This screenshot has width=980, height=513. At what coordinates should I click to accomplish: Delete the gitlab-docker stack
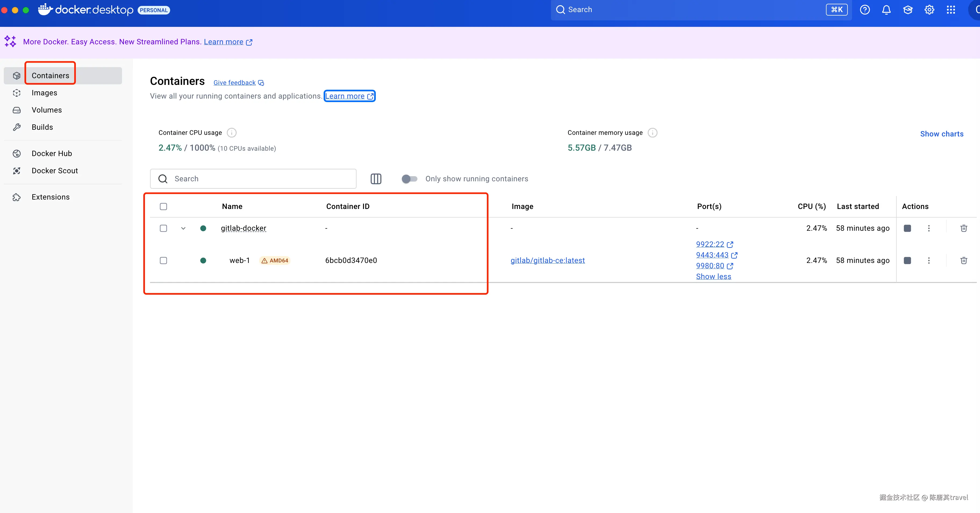point(964,228)
